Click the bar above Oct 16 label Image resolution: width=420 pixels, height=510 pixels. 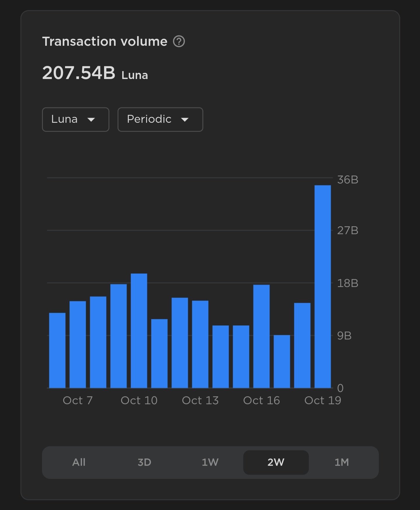pos(261,336)
